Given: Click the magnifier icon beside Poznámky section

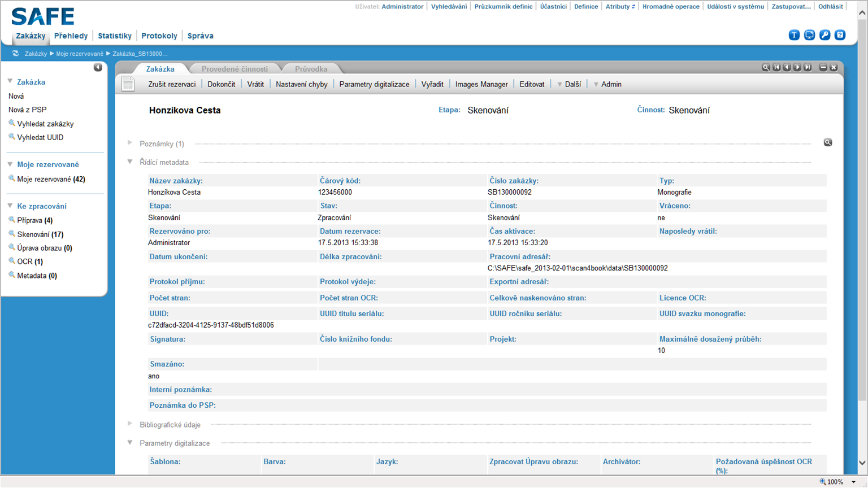Looking at the screenshot, I should 828,142.
